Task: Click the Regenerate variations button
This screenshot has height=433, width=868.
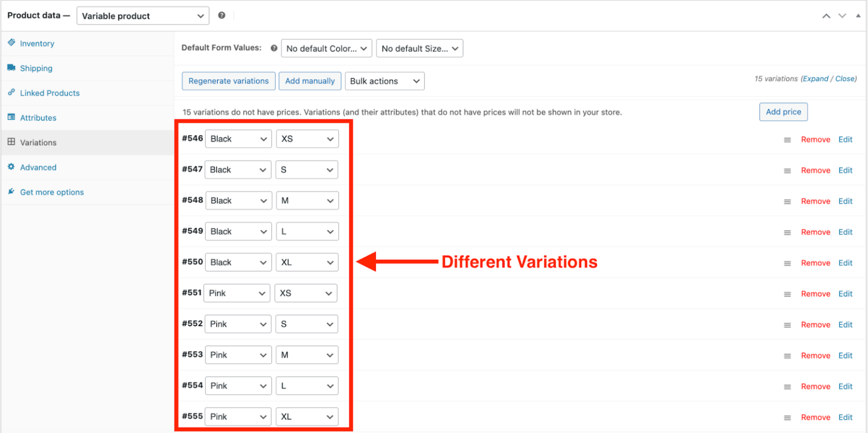Action: pyautogui.click(x=228, y=81)
